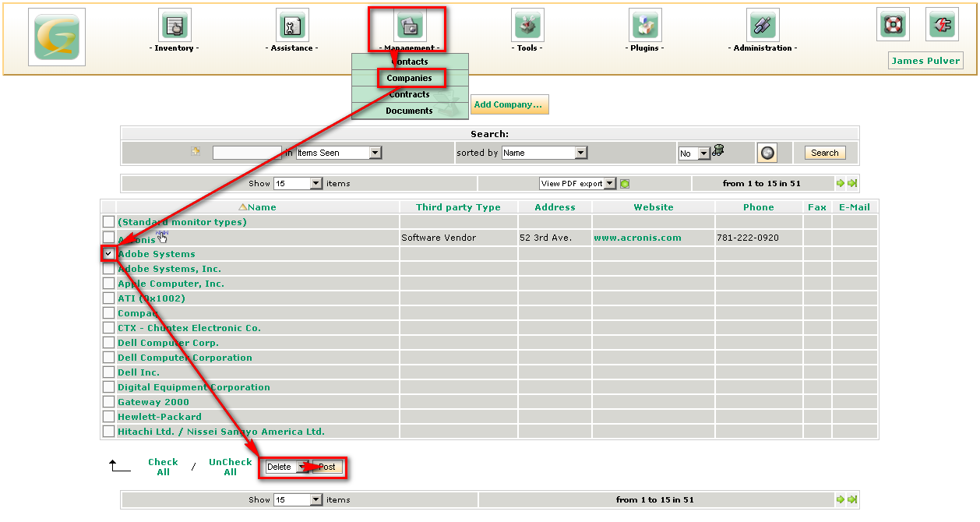Viewport: 980px width, 522px height.
Task: Sort by the Website column header
Action: pos(654,207)
